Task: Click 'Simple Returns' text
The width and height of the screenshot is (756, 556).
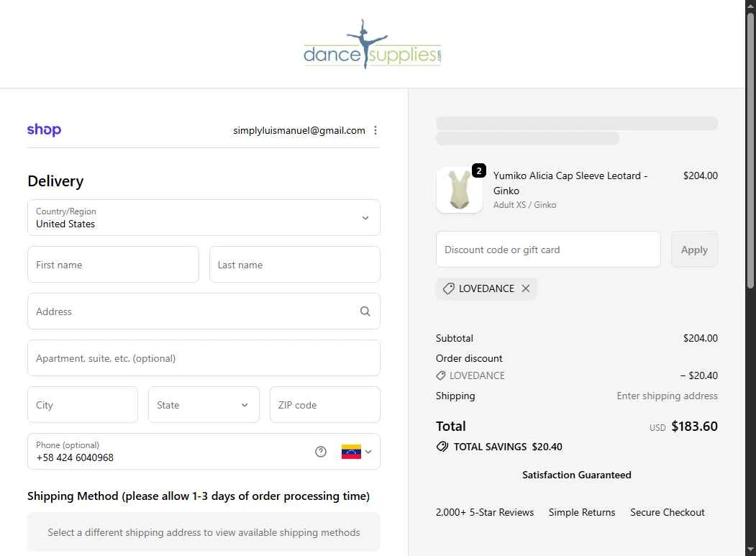Action: click(x=582, y=512)
